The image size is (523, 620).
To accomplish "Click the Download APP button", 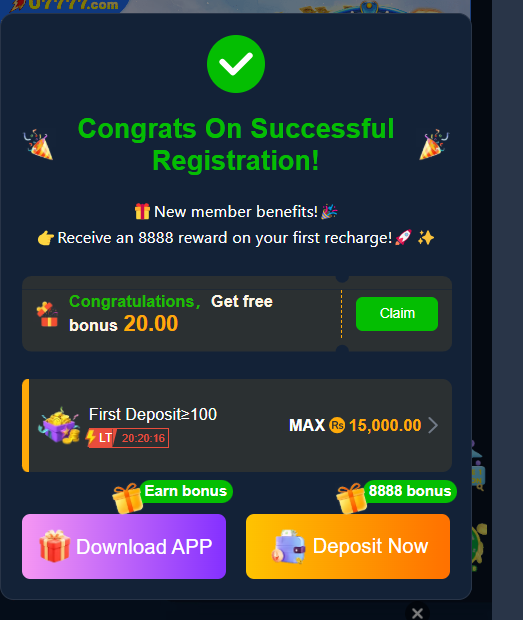I will tap(124, 546).
